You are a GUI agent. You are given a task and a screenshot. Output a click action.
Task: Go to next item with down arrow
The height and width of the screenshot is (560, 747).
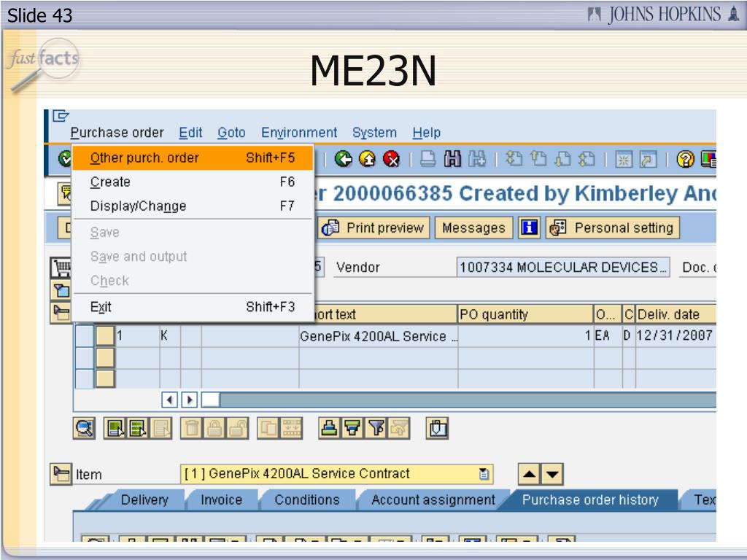[553, 475]
